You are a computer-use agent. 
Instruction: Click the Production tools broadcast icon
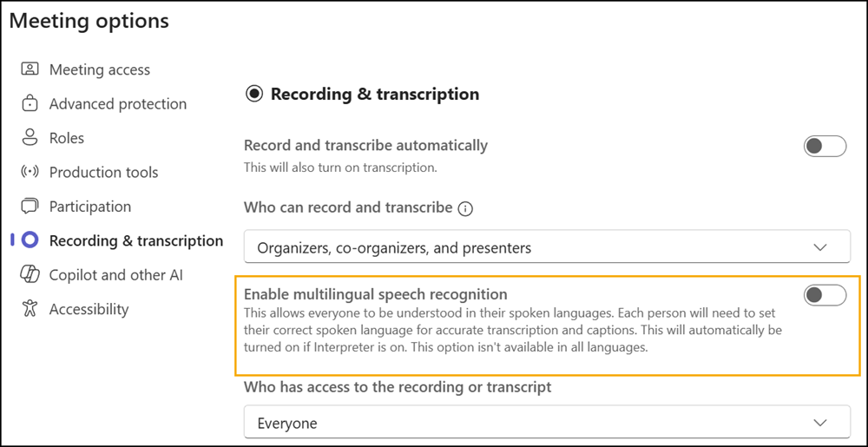point(30,172)
